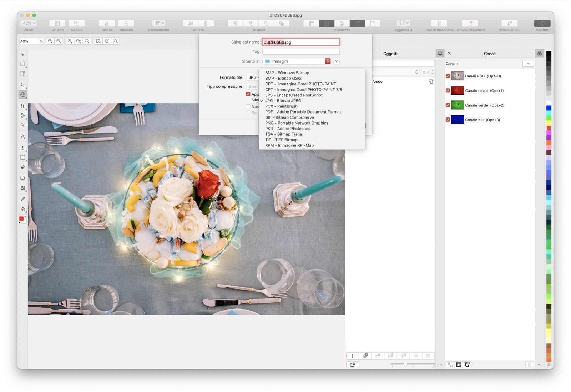Choose EPS - Encapsulated PostScript format
The height and width of the screenshot is (392, 571).
(x=294, y=95)
